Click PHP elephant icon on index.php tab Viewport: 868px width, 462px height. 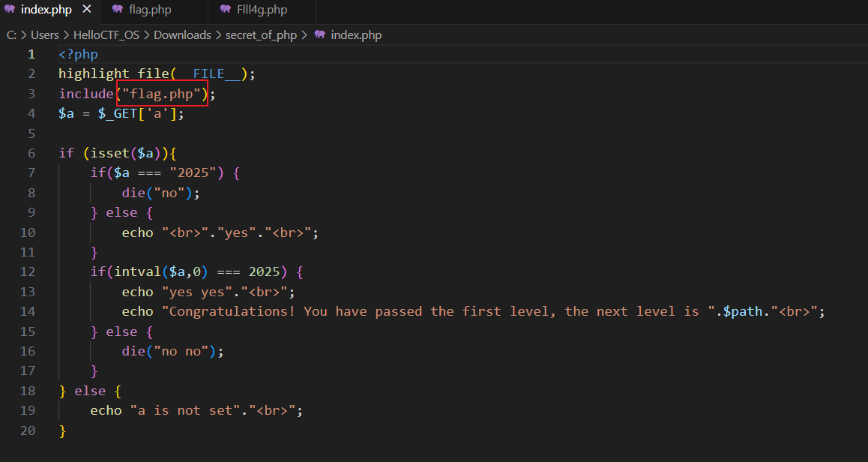point(10,10)
